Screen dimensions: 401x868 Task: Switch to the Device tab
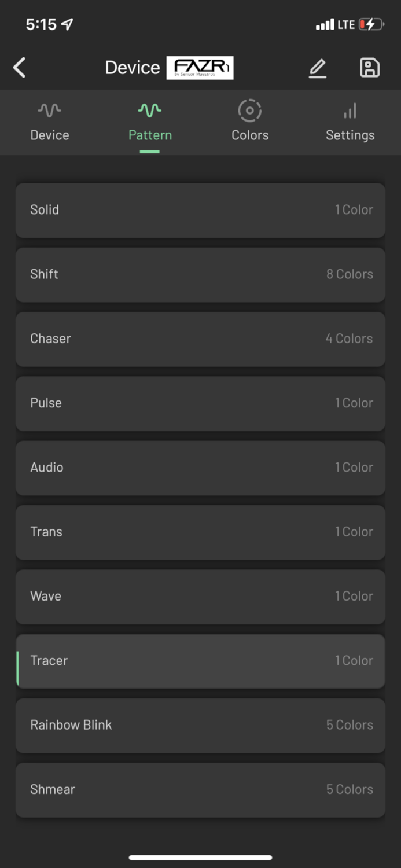[x=49, y=122]
